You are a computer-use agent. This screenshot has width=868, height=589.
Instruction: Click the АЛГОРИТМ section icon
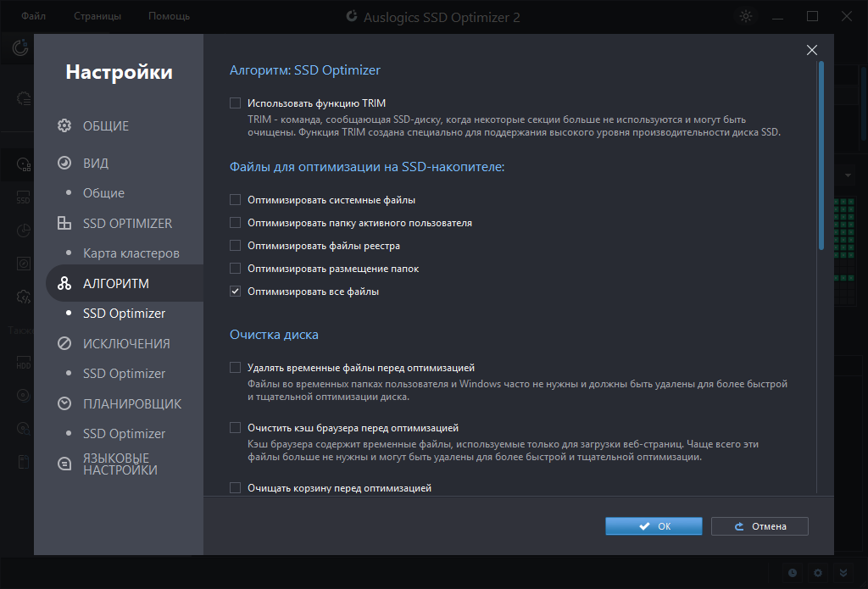click(64, 283)
